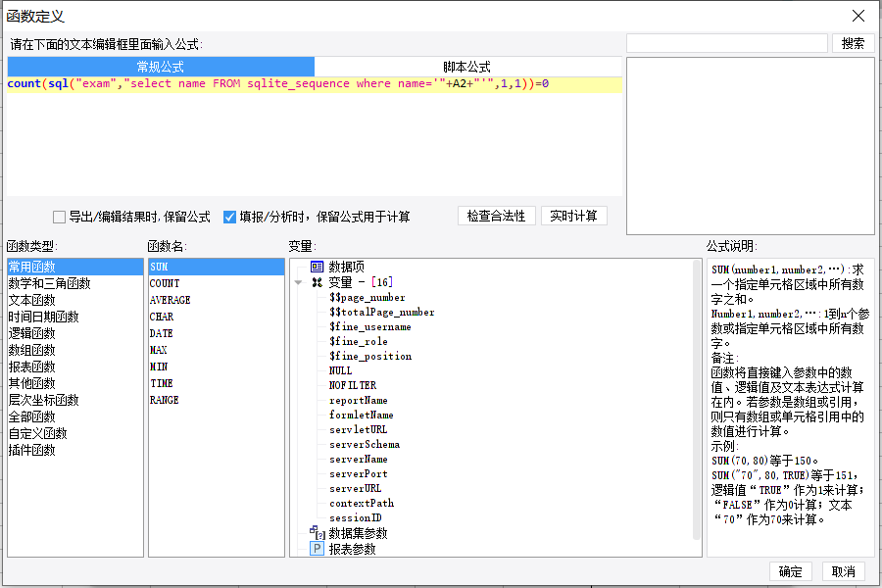
Task: Enable 导出/编辑结果时保留公式 checkbox
Action: tap(59, 217)
